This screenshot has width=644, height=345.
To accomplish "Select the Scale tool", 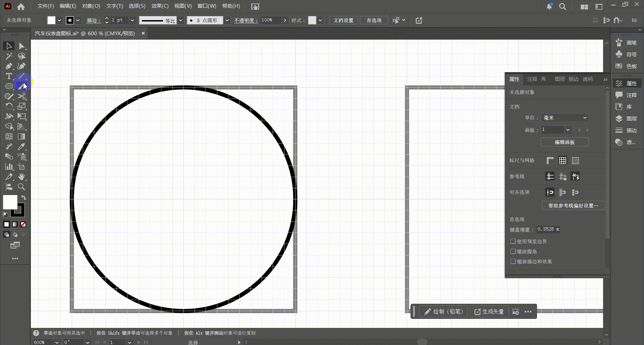I will pyautogui.click(x=22, y=106).
